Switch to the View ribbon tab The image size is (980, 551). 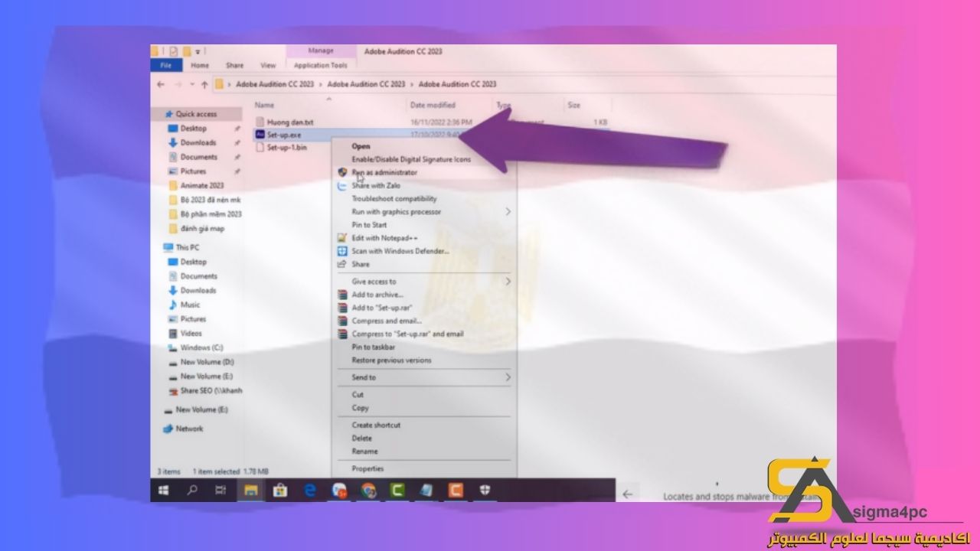pyautogui.click(x=268, y=66)
